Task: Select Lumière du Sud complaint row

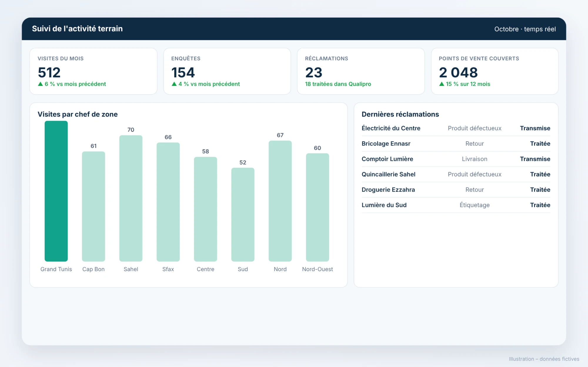Action: tap(456, 205)
